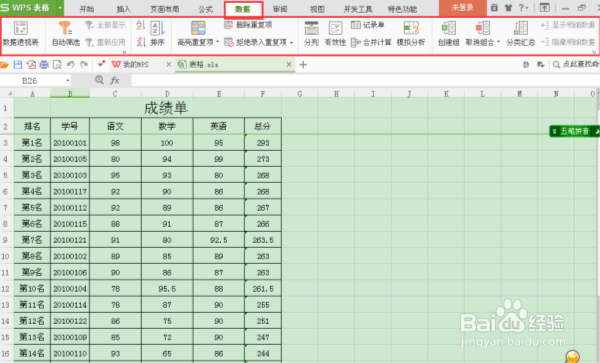600x363 pixels.
Task: Click the fx insert function button
Action: 115,80
